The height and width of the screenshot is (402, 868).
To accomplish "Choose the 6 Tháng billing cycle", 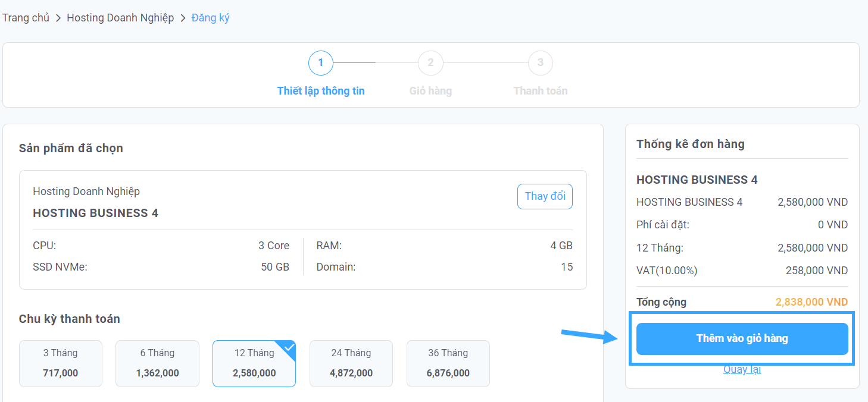I will (157, 363).
